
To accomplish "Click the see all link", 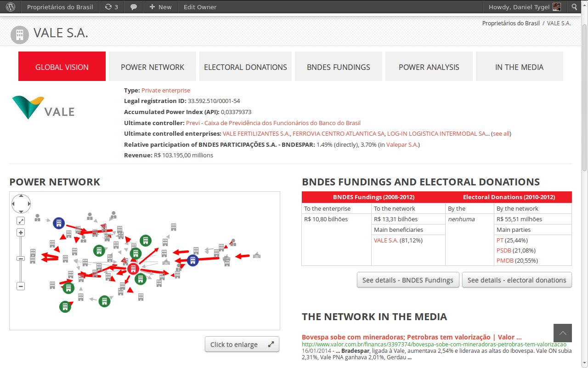I will 501,134.
